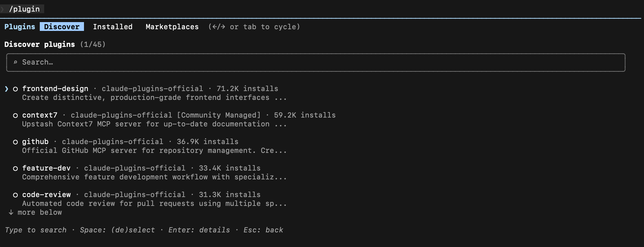This screenshot has width=644, height=247.
Task: Expand the more below list indicator
Action: [39, 212]
